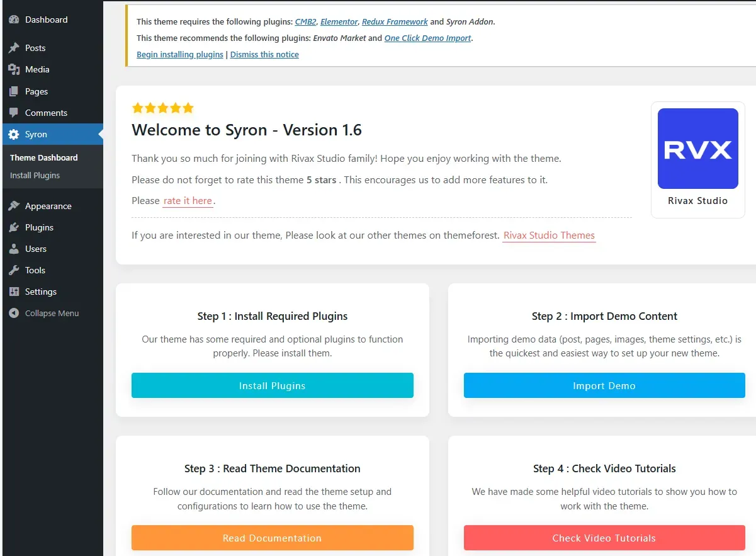This screenshot has height=556, width=756.
Task: Click 'Step 2 : Import Demo Content' heading
Action: (604, 316)
